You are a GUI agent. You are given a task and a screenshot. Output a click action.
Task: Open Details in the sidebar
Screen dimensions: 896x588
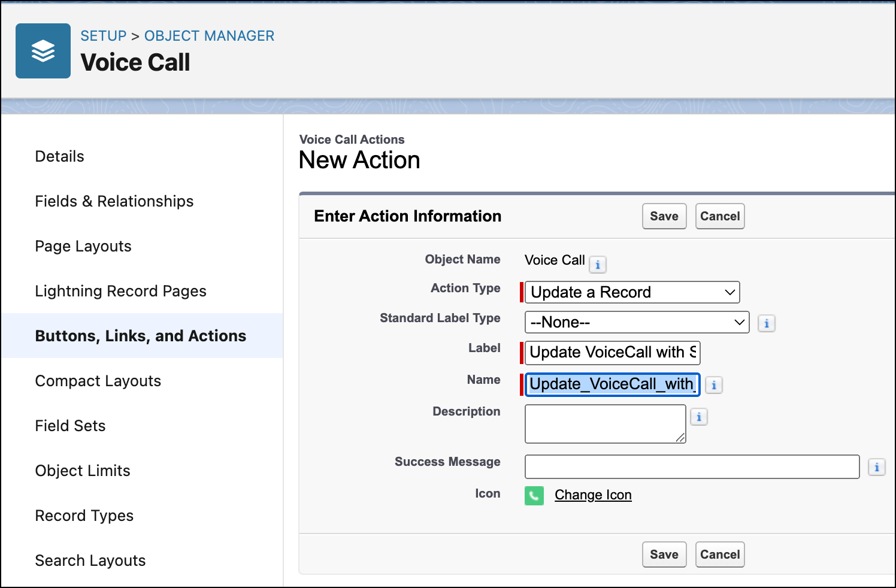pos(60,156)
